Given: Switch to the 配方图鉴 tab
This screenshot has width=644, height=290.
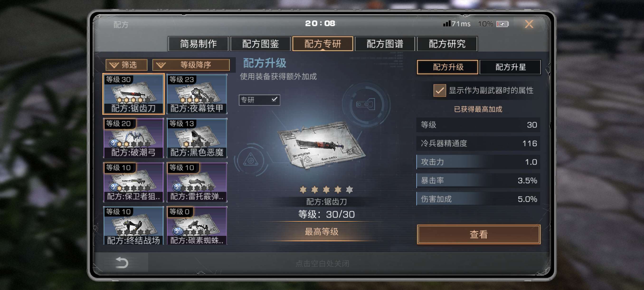Looking at the screenshot, I should pos(260,44).
